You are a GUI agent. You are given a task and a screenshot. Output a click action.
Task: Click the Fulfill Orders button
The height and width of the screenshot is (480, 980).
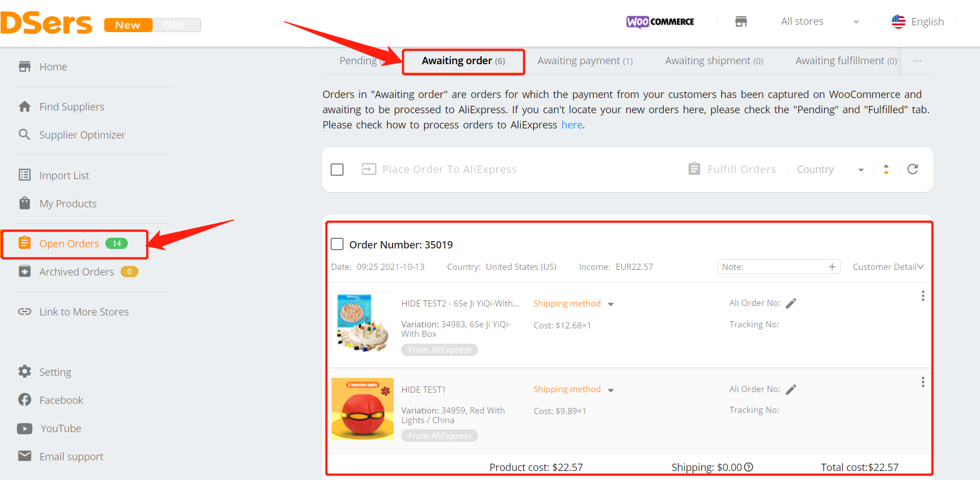click(x=732, y=169)
